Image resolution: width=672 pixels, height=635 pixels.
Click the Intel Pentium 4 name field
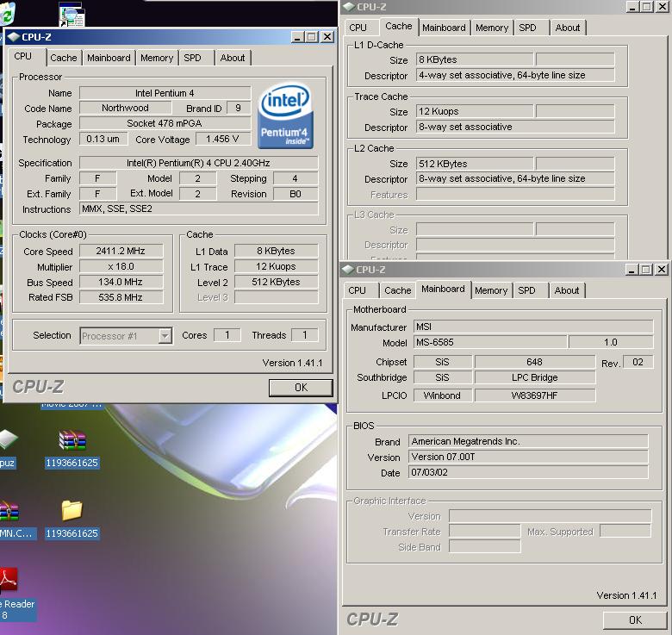tap(165, 92)
